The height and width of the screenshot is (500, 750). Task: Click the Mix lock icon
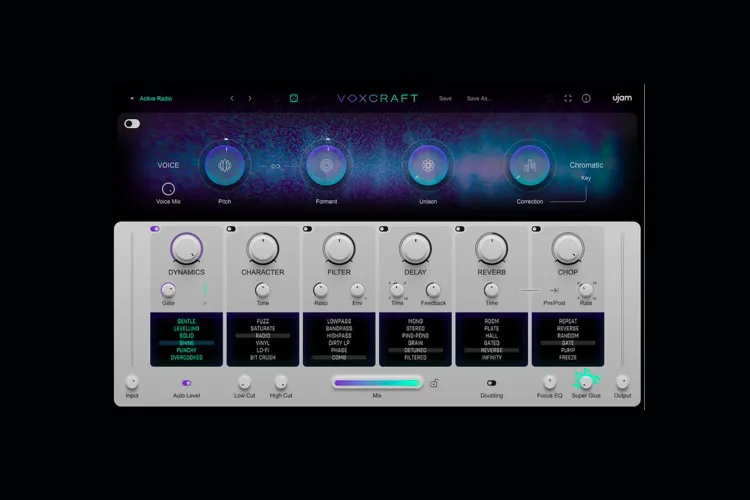point(434,383)
